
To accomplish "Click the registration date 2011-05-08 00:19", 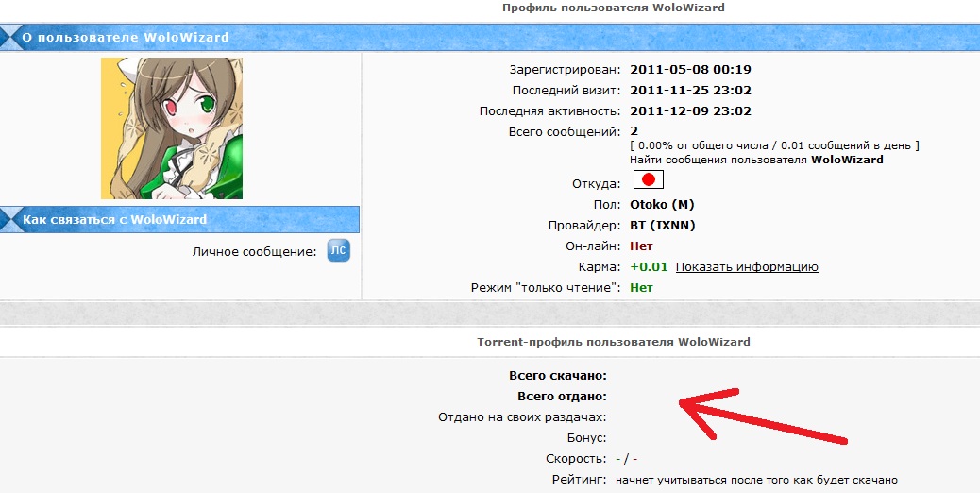I will [690, 69].
